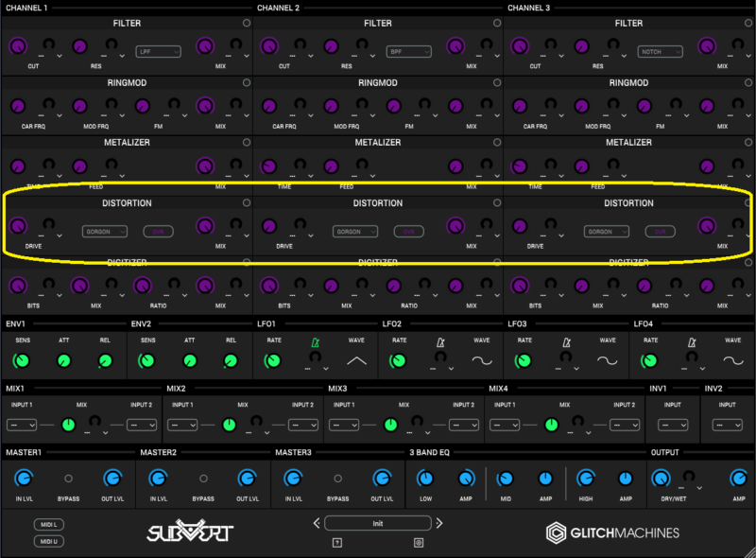Click the LFO1 triangle wave shape
The image size is (756, 558).
tap(356, 360)
